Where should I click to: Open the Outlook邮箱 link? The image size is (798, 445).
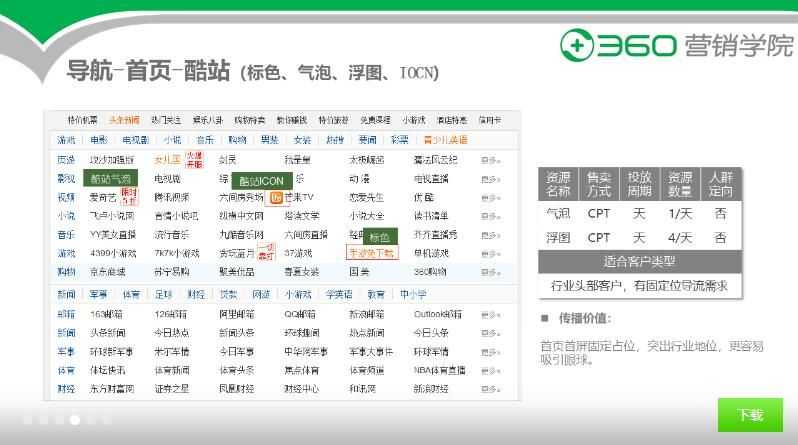pyautogui.click(x=438, y=315)
